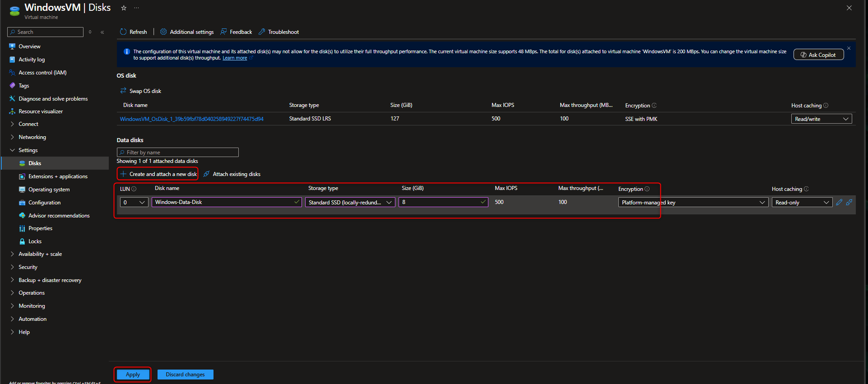
Task: Click the edit pencil icon for Windows-Data-Disk
Action: click(x=839, y=202)
